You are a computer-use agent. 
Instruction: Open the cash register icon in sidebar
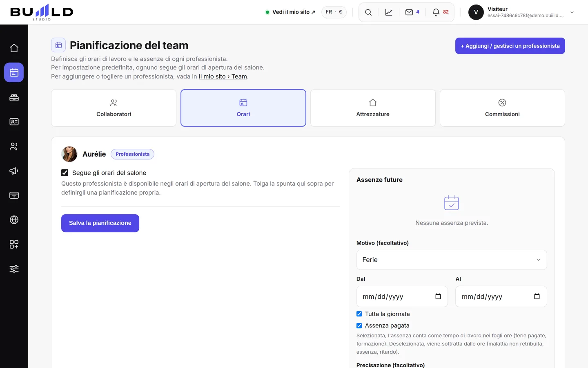(x=14, y=97)
